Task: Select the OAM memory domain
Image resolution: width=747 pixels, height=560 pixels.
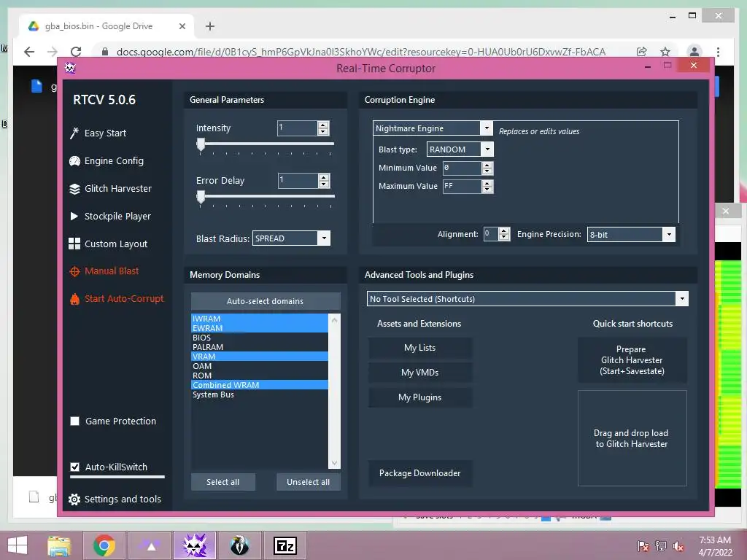Action: 260,366
